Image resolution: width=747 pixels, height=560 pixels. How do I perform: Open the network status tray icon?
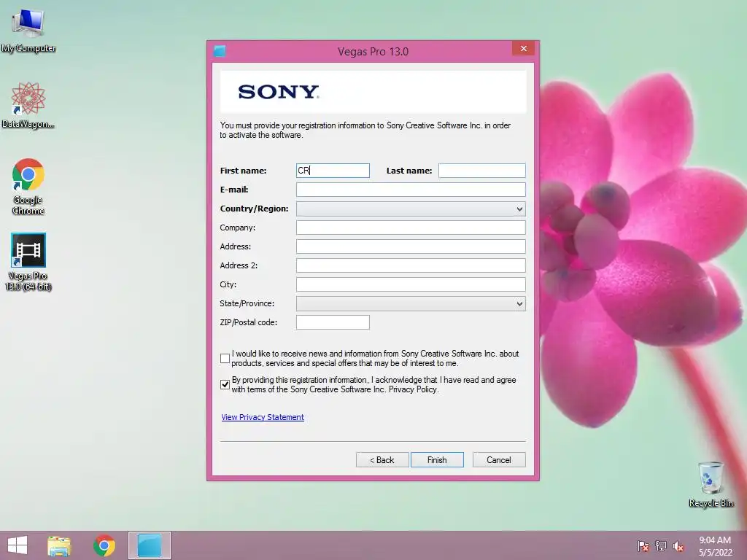click(x=661, y=546)
